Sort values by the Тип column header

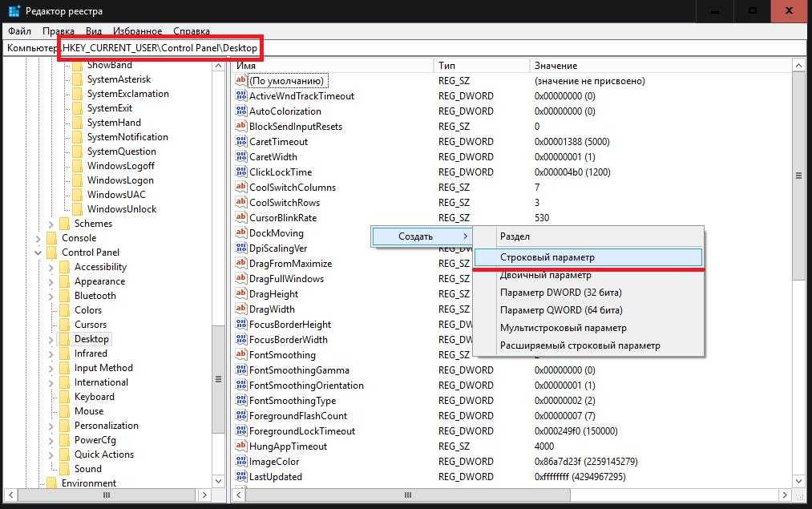pos(481,66)
